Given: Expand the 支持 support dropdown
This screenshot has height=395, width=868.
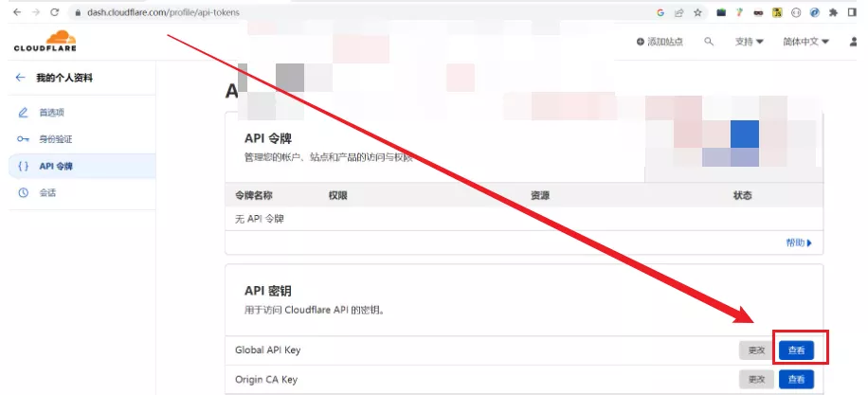Looking at the screenshot, I should (749, 42).
